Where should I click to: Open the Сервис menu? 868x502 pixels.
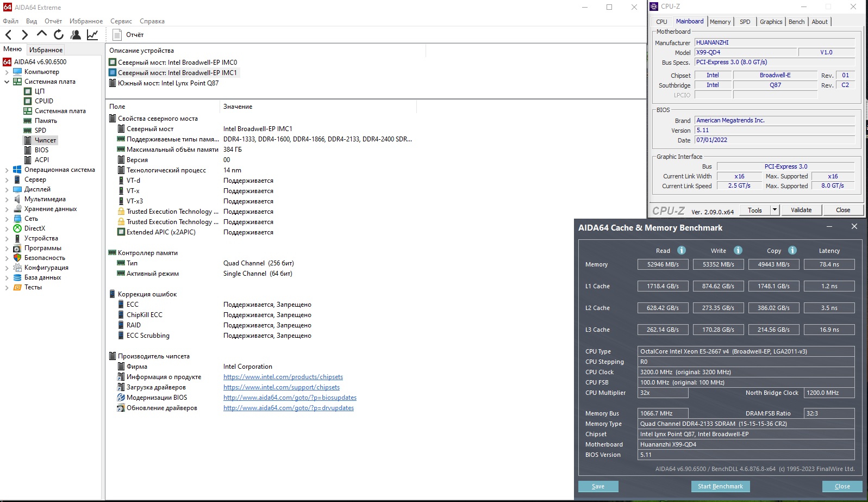coord(121,21)
